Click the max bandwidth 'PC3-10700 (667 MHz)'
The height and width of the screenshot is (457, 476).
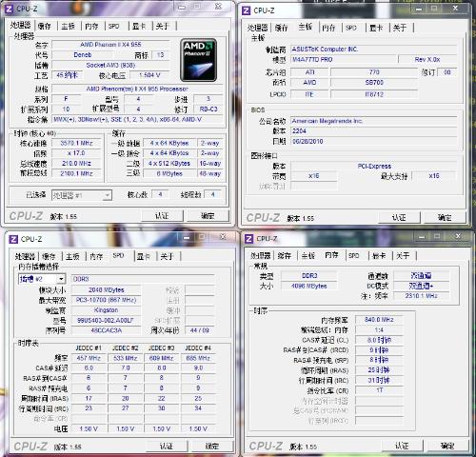106,300
